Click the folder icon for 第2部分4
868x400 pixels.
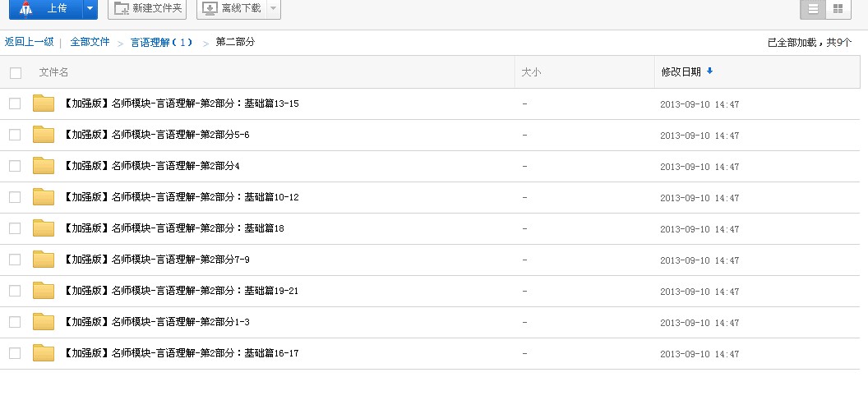44,166
